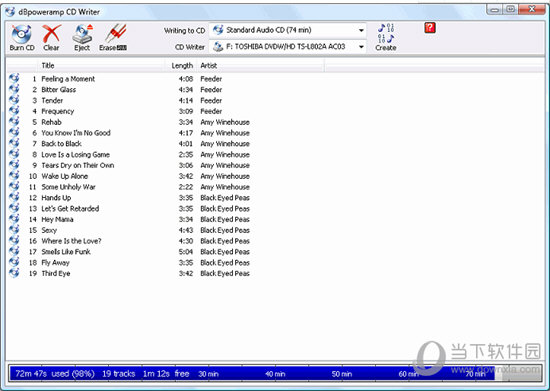Click disc icon beside Tender

[x=14, y=100]
